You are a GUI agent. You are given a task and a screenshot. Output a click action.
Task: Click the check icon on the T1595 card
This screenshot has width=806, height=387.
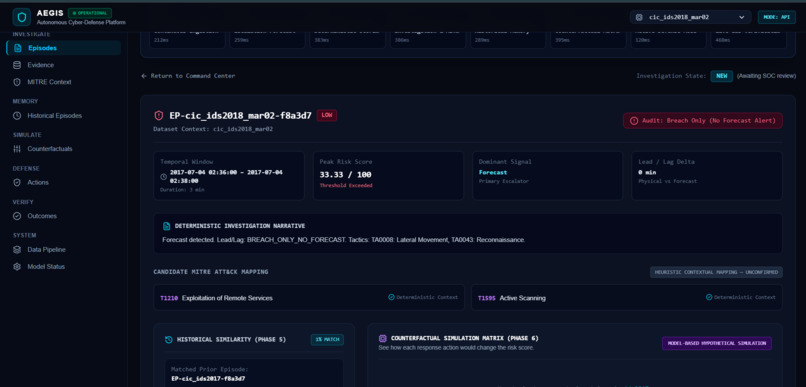coord(709,297)
